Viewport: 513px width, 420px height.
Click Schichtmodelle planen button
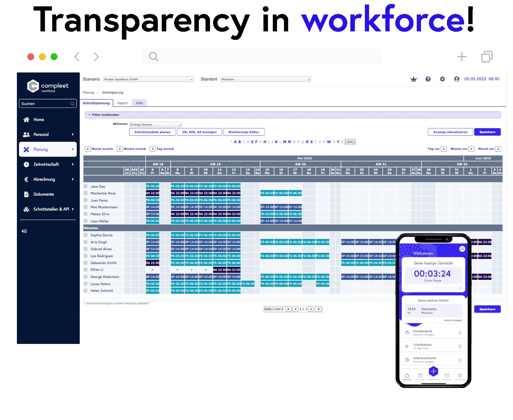coord(152,132)
